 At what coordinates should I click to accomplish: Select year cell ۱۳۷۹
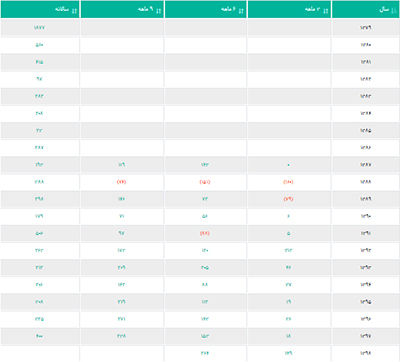click(366, 28)
